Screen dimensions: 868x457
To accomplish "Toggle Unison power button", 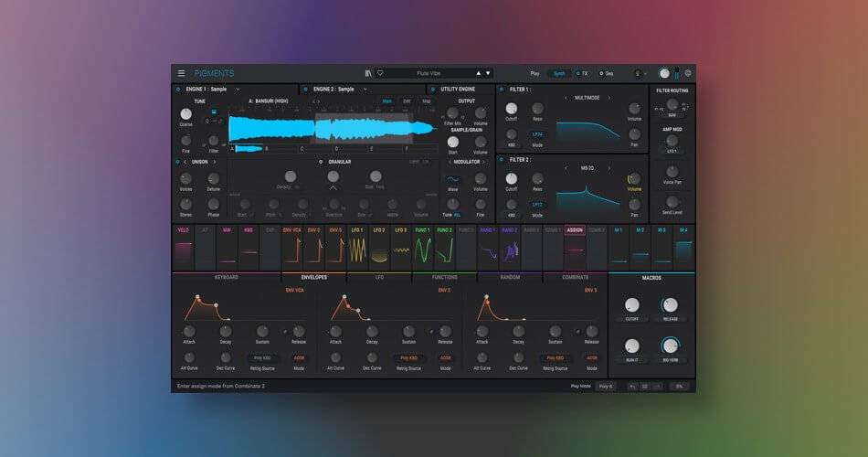I will click(177, 162).
